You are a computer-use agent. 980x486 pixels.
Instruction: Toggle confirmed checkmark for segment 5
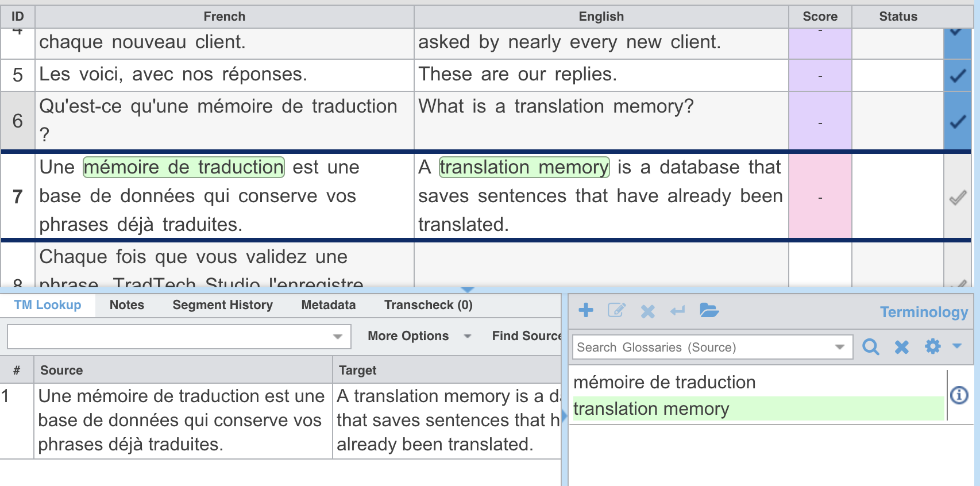(x=958, y=75)
